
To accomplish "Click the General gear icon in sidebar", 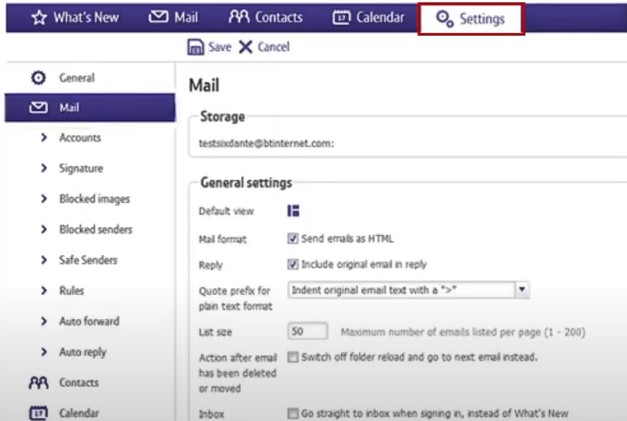I will click(38, 78).
